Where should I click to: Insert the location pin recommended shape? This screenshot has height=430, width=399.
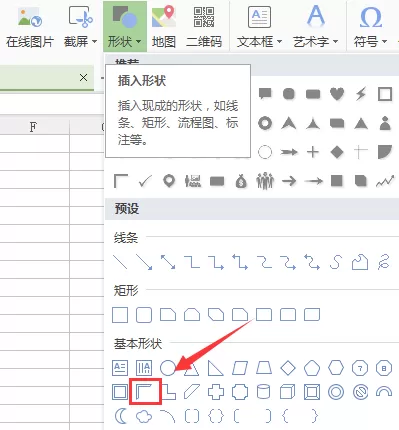pyautogui.click(x=169, y=181)
